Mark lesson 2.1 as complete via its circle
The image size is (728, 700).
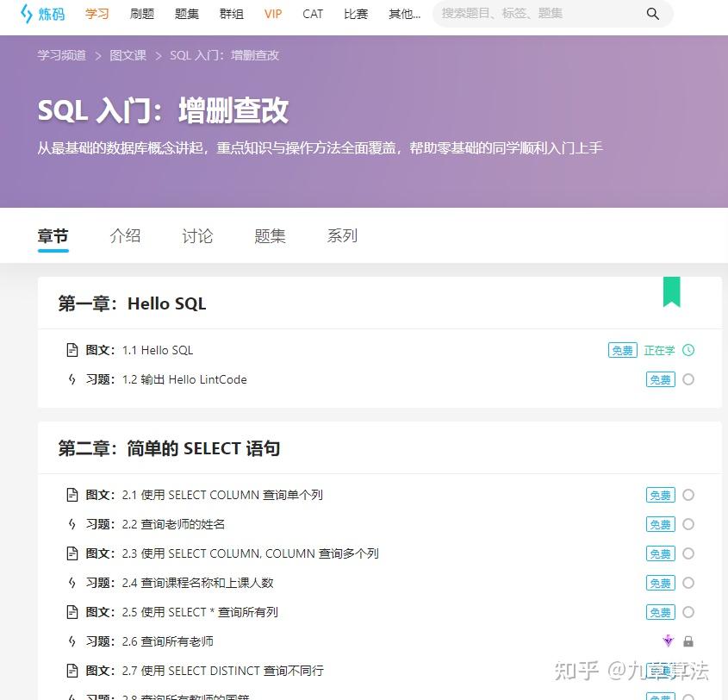pyautogui.click(x=688, y=495)
